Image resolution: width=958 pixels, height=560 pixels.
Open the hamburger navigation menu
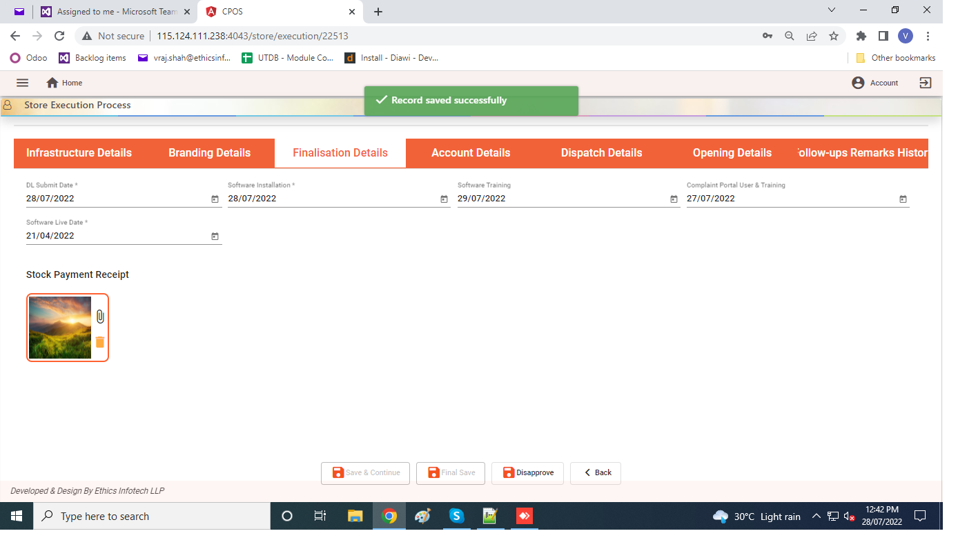(22, 83)
